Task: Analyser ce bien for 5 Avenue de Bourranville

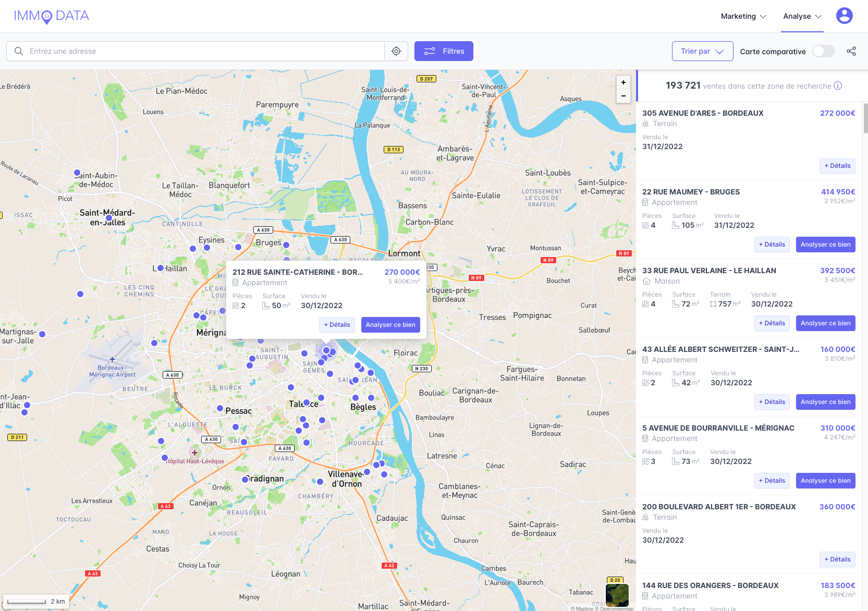Action: (826, 481)
